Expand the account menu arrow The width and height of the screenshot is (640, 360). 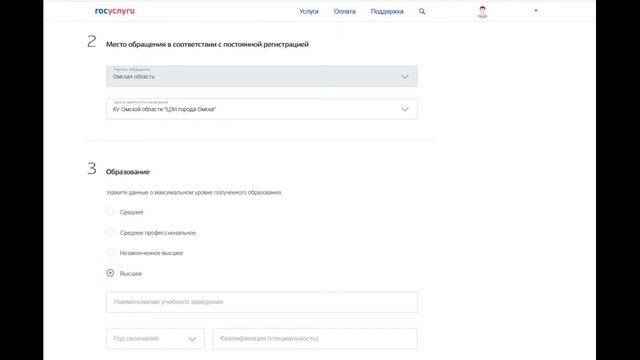[x=536, y=11]
